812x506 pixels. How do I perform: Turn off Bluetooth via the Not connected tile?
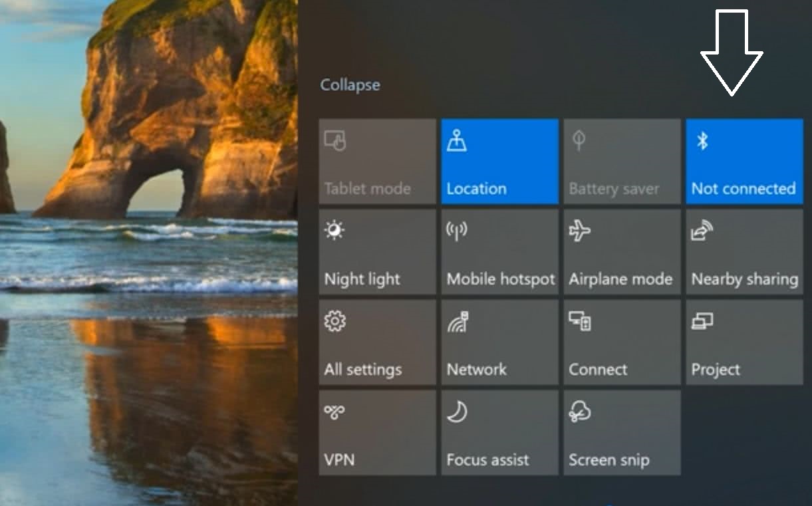pyautogui.click(x=744, y=162)
